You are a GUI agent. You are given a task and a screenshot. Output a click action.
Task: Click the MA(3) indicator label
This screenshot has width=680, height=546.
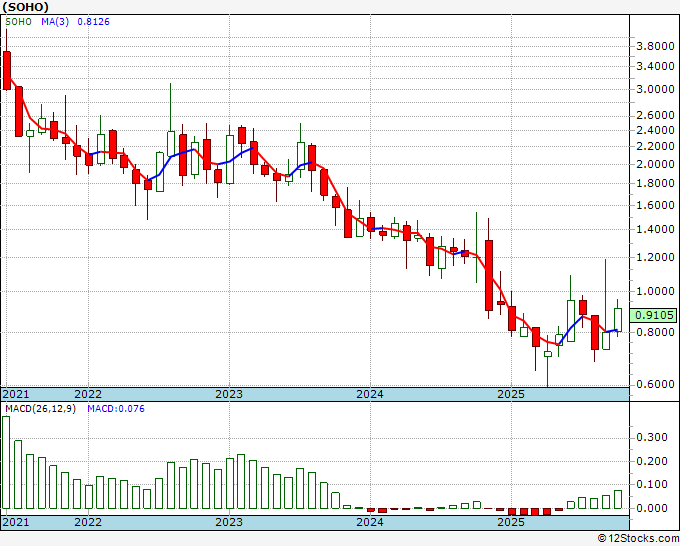pos(55,22)
